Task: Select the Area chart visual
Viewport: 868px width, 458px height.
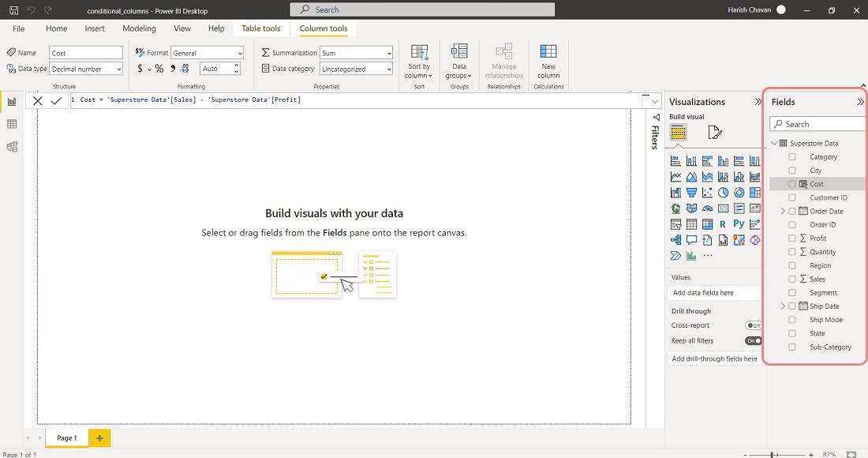Action: point(691,177)
